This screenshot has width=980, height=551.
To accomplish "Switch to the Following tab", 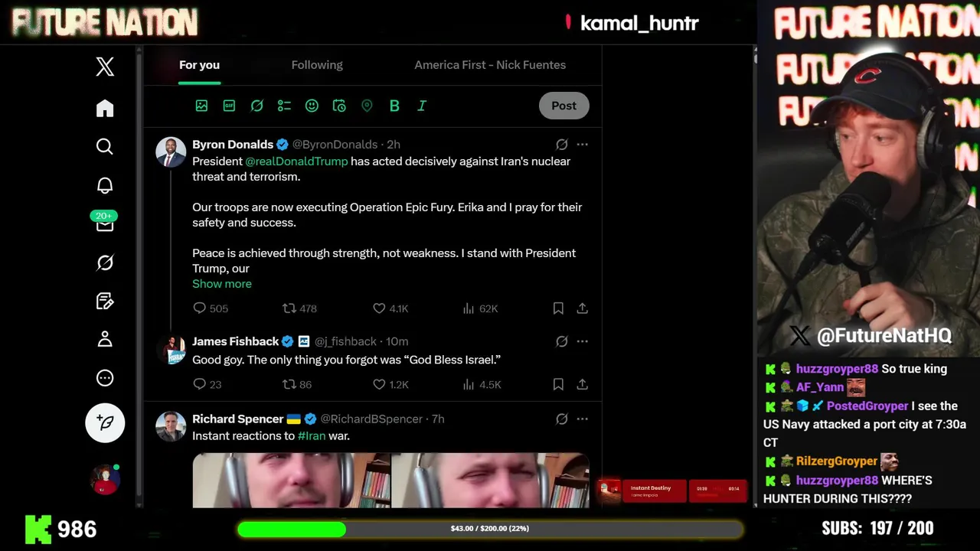I will tap(317, 65).
